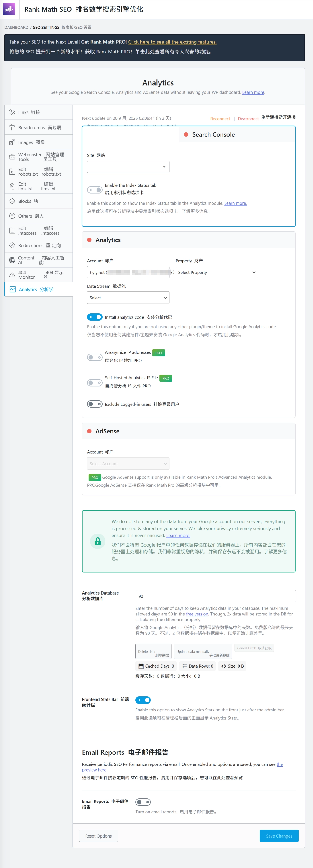Enable Exclude Logged-in users switch
Screen dimensions: 313x868
tap(95, 404)
